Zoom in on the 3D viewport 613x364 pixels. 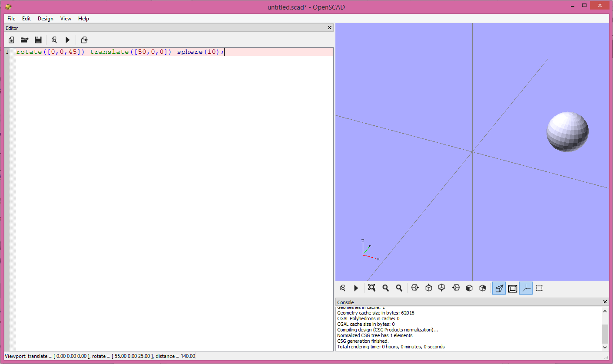385,288
